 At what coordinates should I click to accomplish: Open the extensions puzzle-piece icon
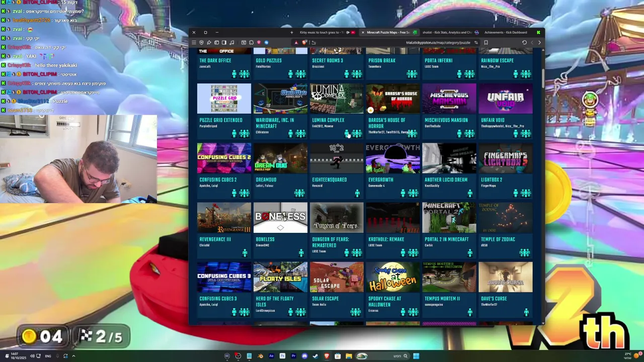251,42
